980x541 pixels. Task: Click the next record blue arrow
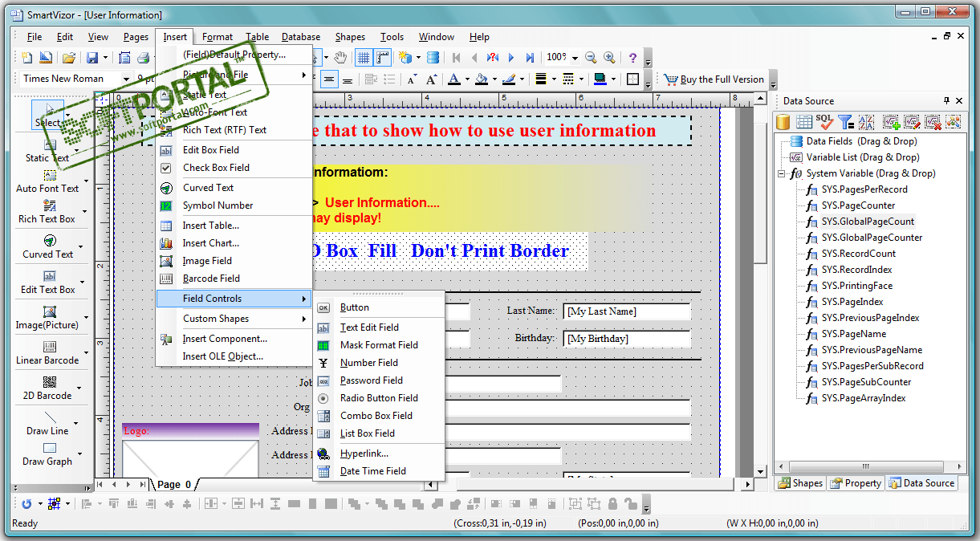[511, 57]
